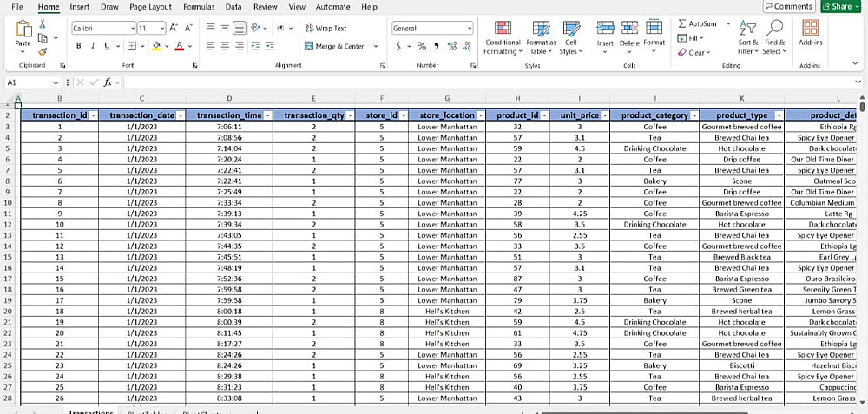Apply cell Borders icon
868x414 pixels.
pyautogui.click(x=132, y=46)
